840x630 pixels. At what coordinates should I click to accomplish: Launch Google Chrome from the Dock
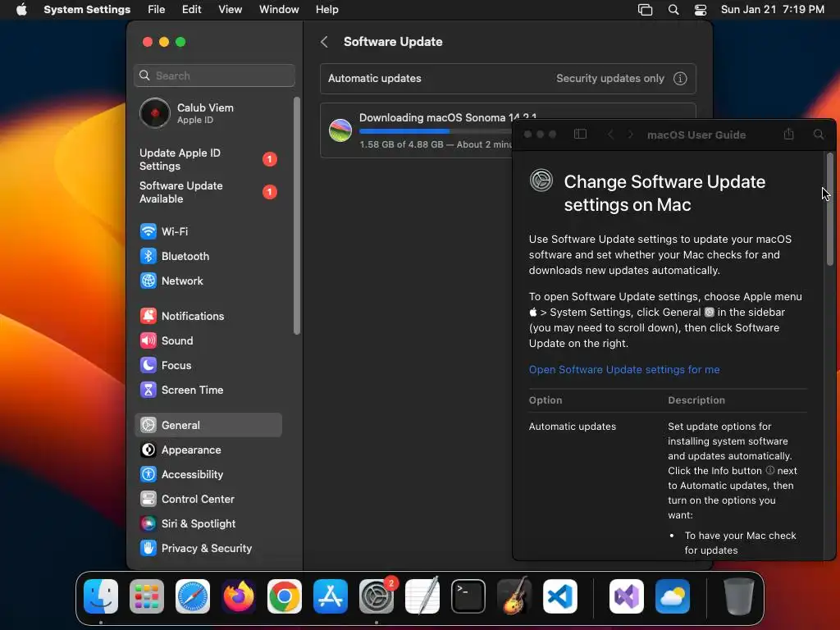pos(285,596)
